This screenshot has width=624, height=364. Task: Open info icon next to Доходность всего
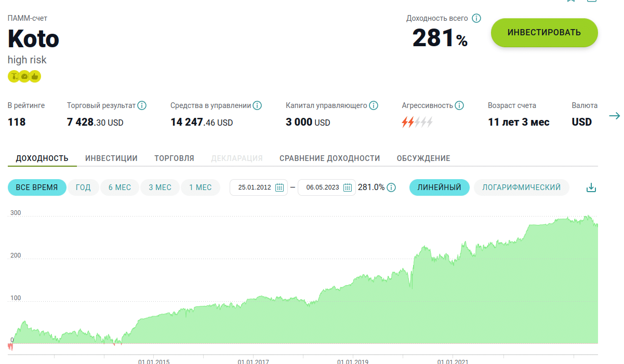pos(476,18)
